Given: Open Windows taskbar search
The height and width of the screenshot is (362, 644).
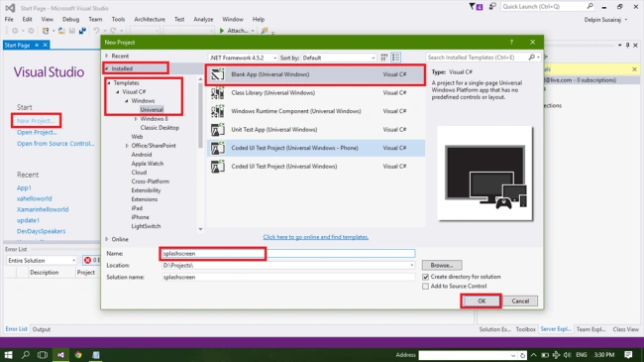Looking at the screenshot, I should click(26, 355).
